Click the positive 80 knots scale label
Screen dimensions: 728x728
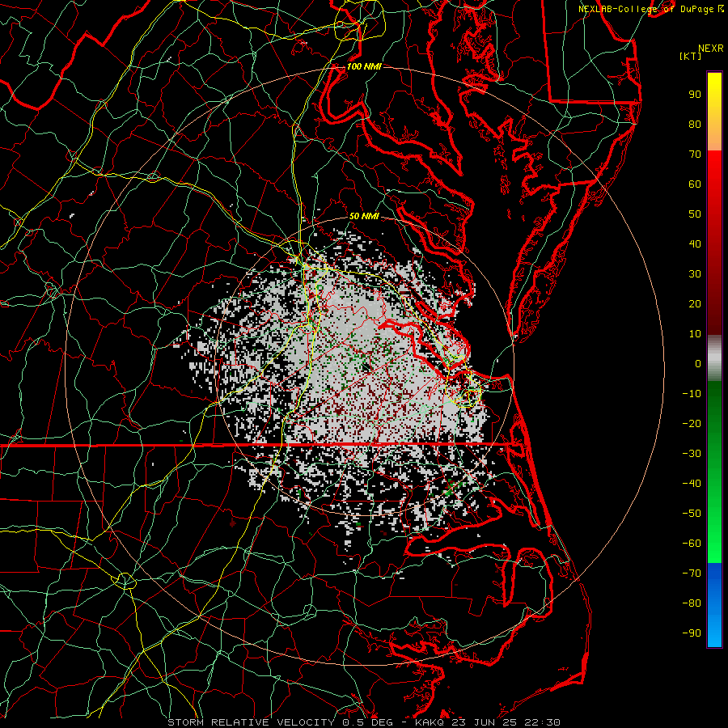coord(695,125)
